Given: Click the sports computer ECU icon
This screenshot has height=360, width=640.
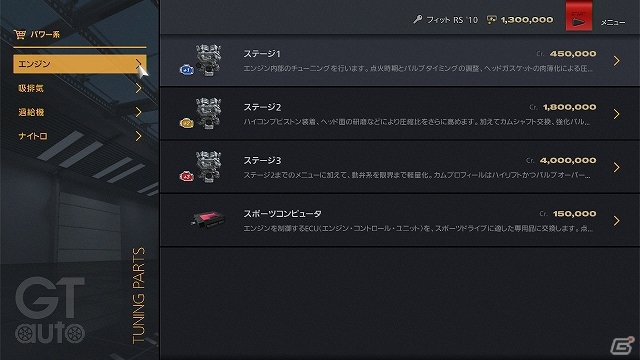Looking at the screenshot, I should 207,220.
